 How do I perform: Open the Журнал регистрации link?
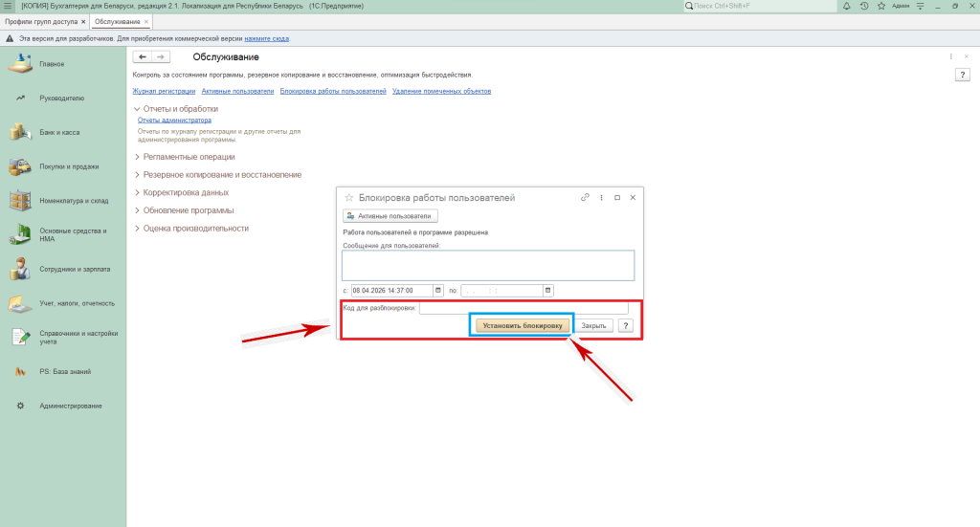pos(164,91)
